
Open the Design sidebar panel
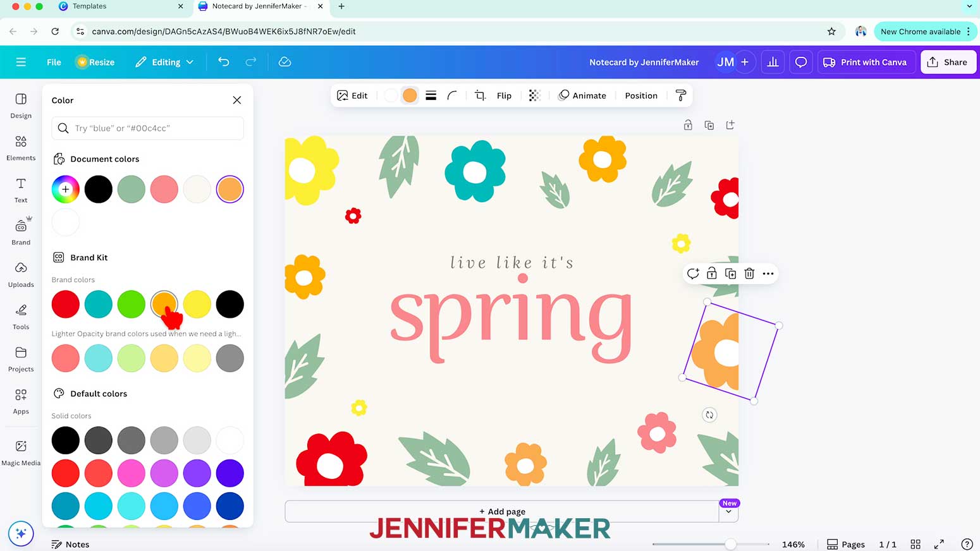tap(21, 106)
